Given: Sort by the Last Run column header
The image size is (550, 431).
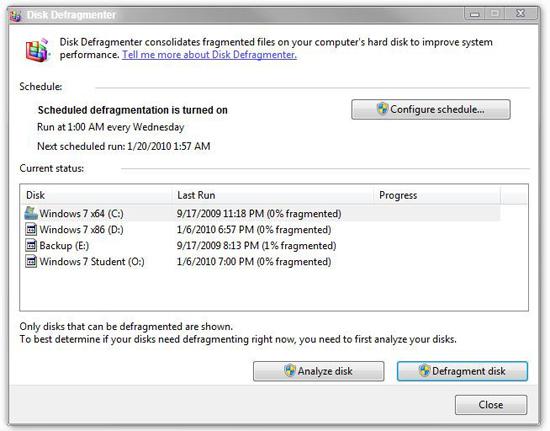Looking at the screenshot, I should (273, 195).
